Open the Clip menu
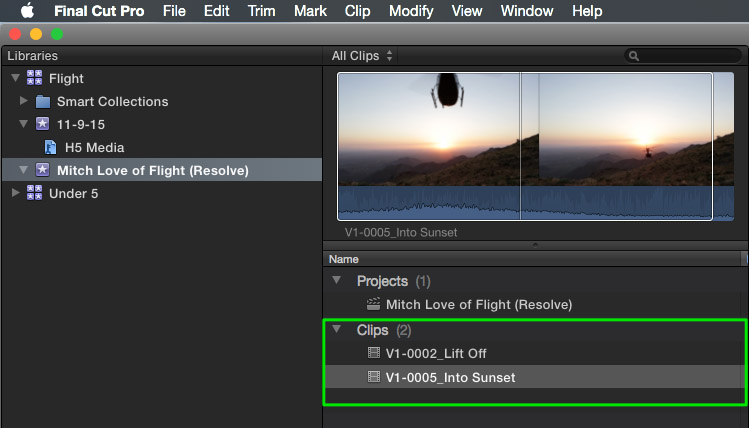Screen dimensions: 749x428 click(357, 11)
